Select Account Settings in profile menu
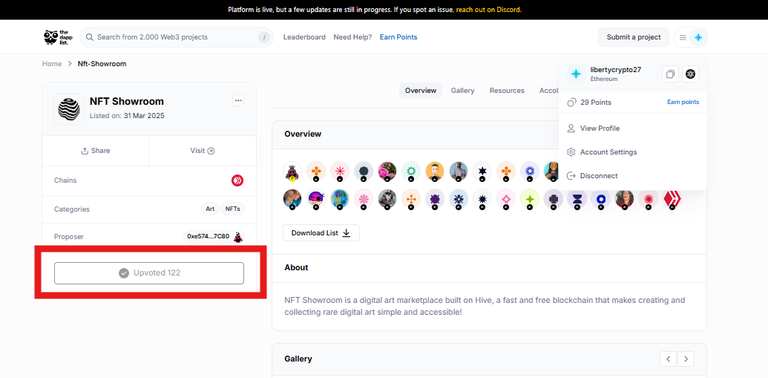 point(608,152)
